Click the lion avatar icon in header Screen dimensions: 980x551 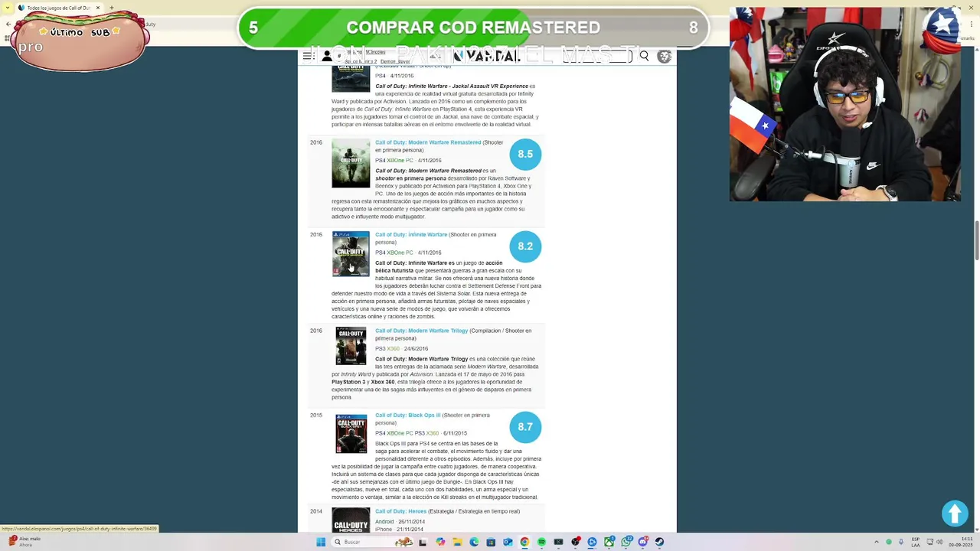664,57
